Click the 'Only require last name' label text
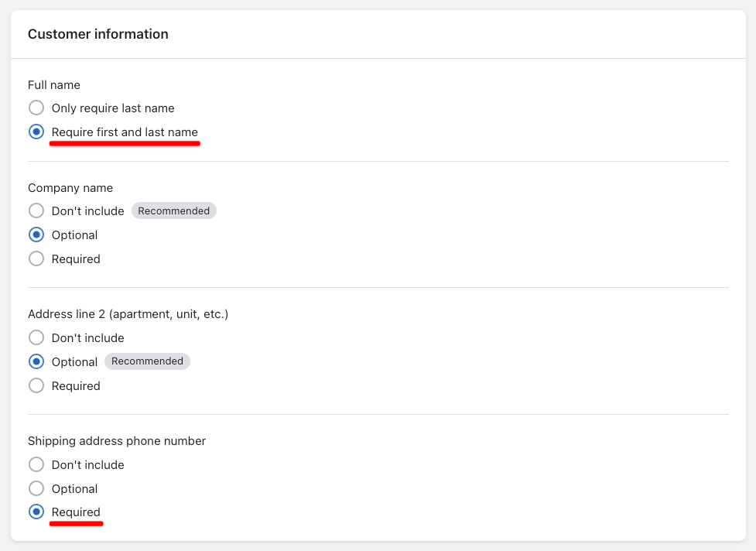 113,108
